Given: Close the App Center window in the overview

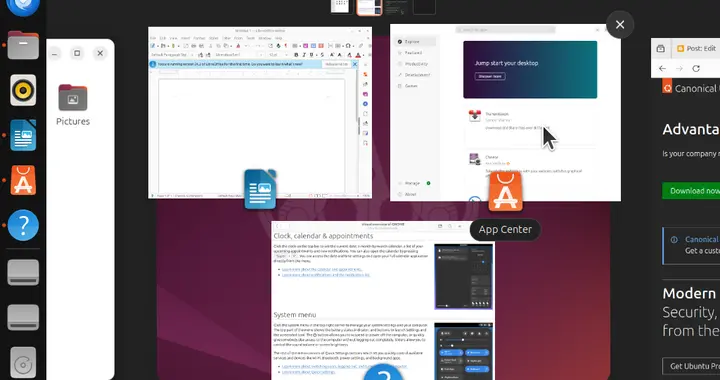Looking at the screenshot, I should pyautogui.click(x=620, y=25).
